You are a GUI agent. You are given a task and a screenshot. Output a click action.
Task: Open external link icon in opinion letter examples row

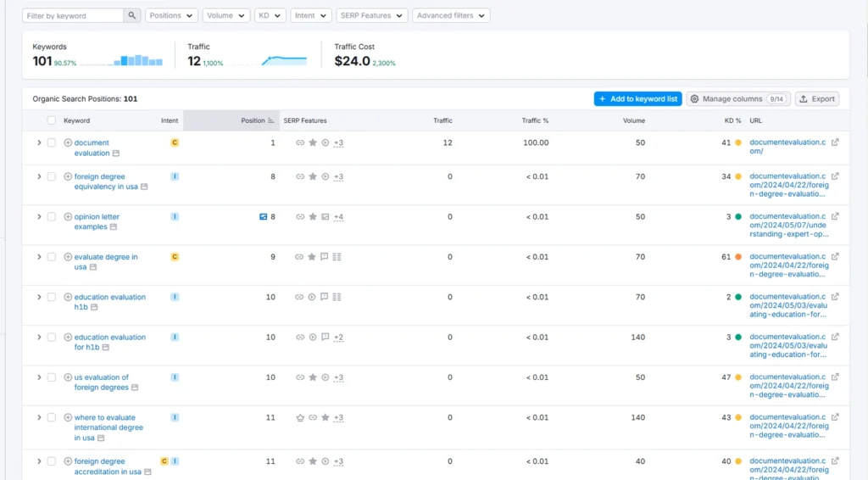[835, 216]
